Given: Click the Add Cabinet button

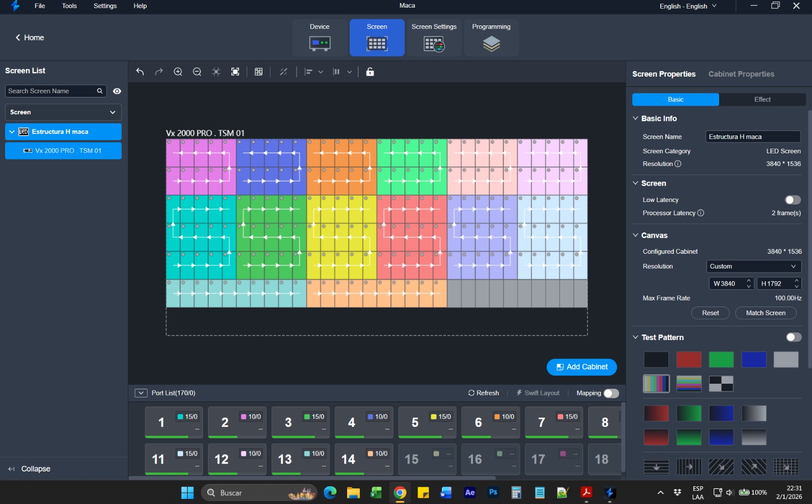Looking at the screenshot, I should coord(582,367).
